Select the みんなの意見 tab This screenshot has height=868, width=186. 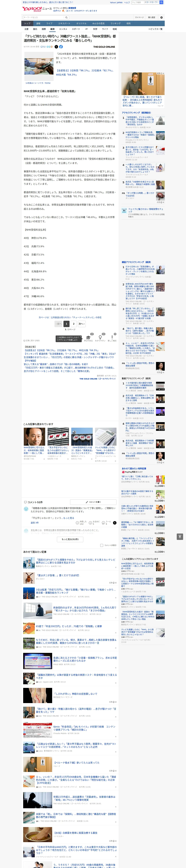98,24
